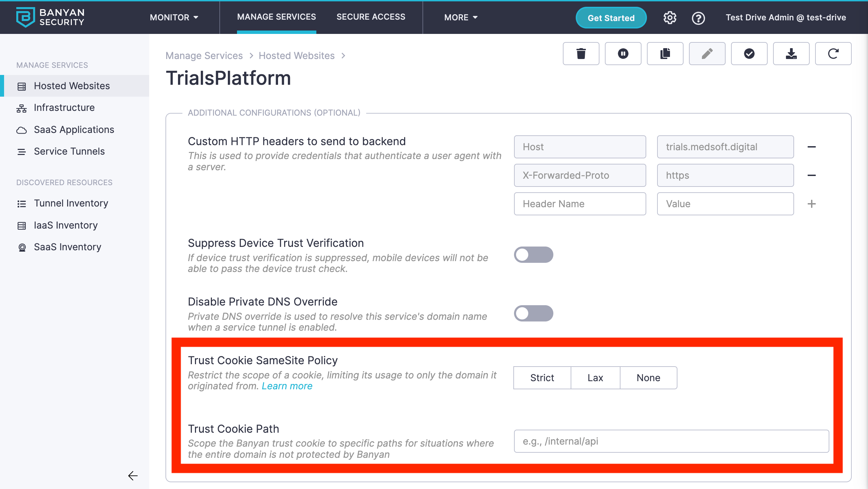This screenshot has width=868, height=489.
Task: Select Strict SameSite policy option
Action: click(x=542, y=378)
